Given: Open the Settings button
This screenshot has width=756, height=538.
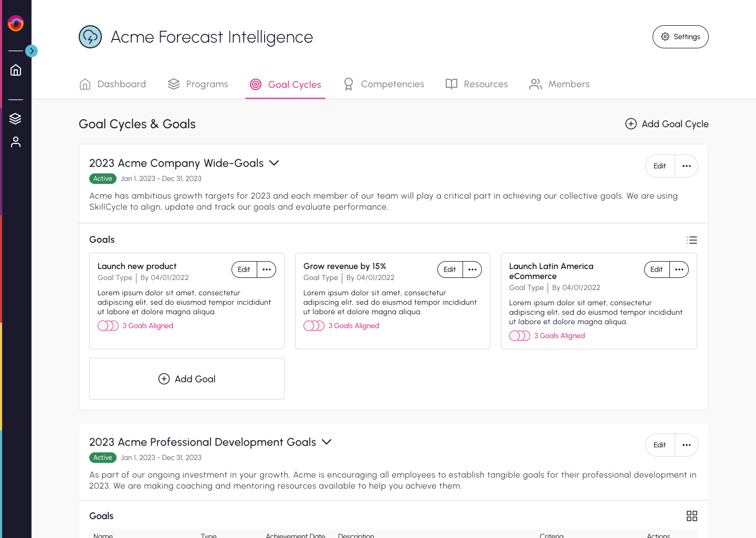Looking at the screenshot, I should (x=680, y=37).
